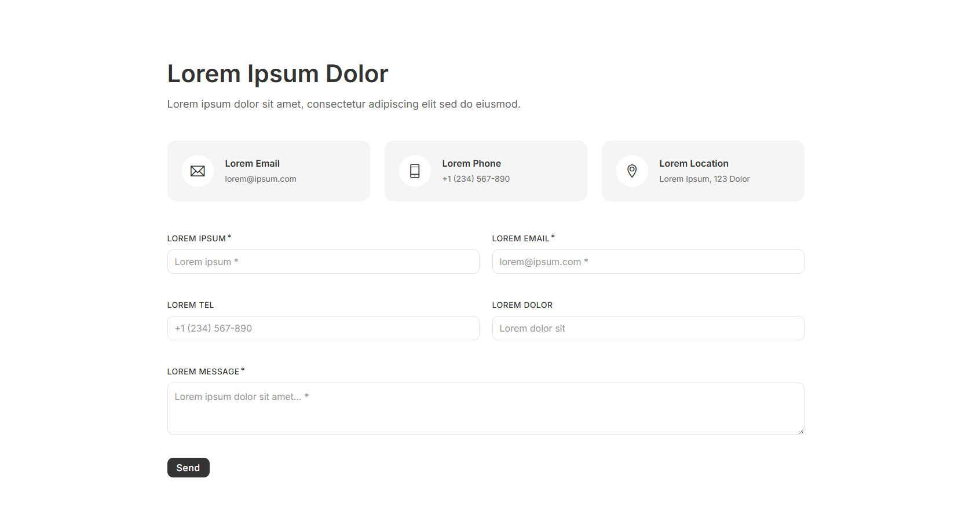Click the LOREM EMAIL field label
This screenshot has width=980, height=511.
pos(521,238)
